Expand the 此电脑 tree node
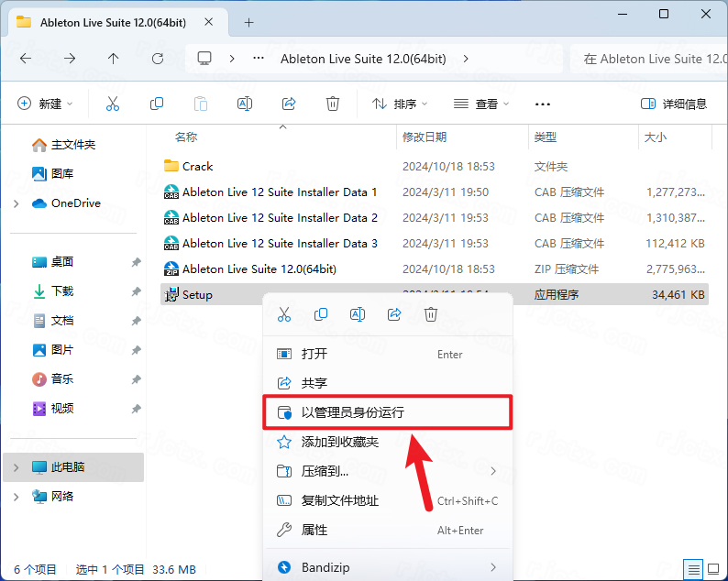728x581 pixels. [16, 467]
